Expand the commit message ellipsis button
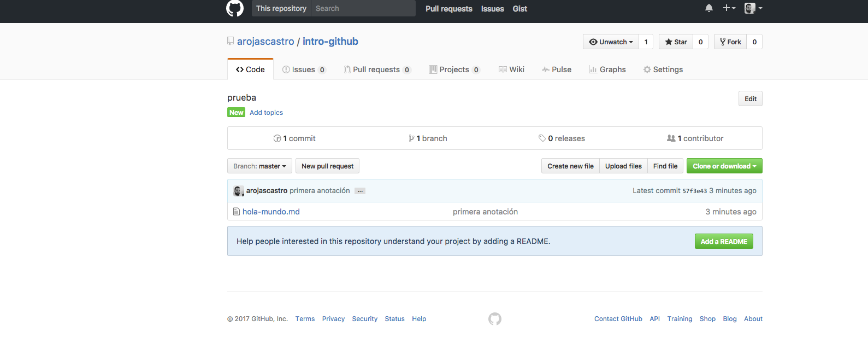Viewport: 868px width, 349px height. point(360,191)
